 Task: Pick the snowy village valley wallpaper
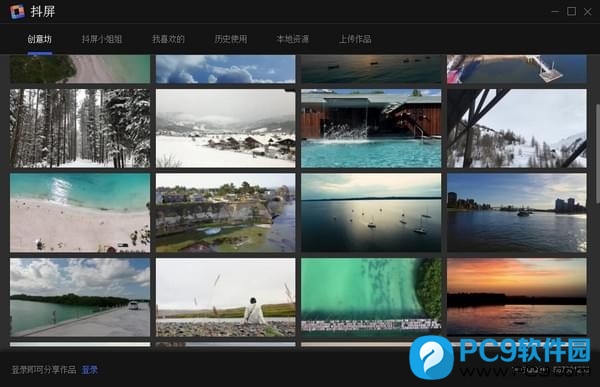pos(226,128)
